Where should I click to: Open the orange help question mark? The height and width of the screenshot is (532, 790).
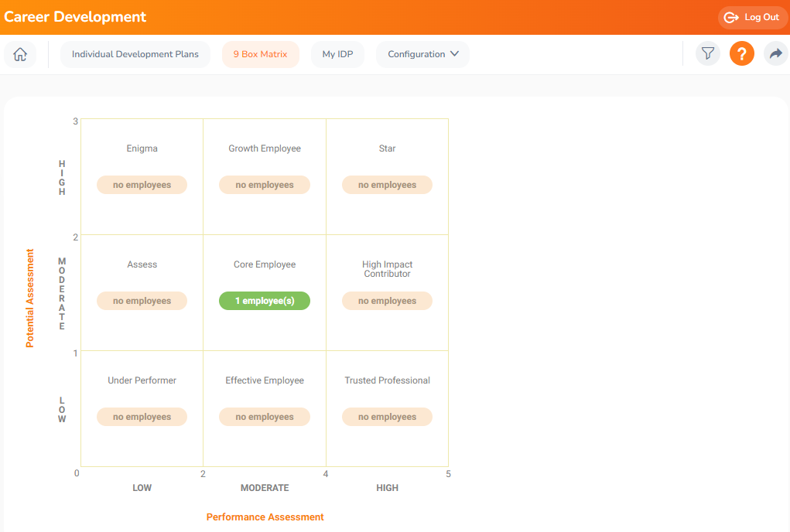click(741, 54)
